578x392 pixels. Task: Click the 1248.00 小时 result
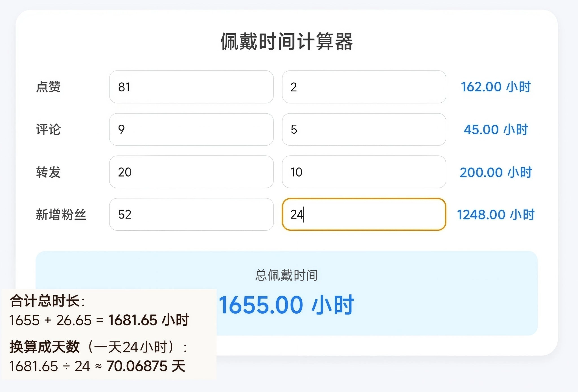(x=496, y=215)
